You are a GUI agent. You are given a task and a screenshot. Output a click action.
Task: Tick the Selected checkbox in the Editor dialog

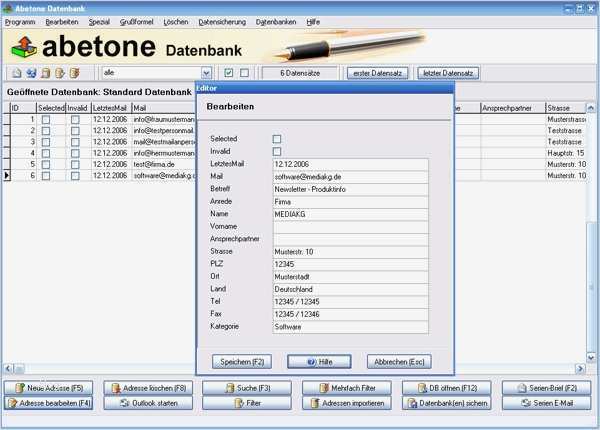[x=277, y=139]
